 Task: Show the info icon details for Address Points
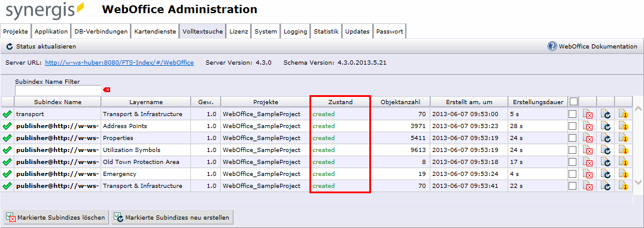click(624, 126)
